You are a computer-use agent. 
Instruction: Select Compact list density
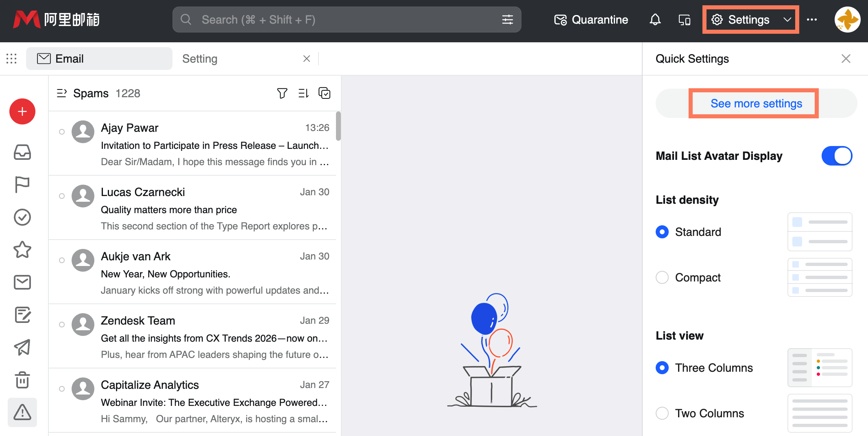(662, 277)
